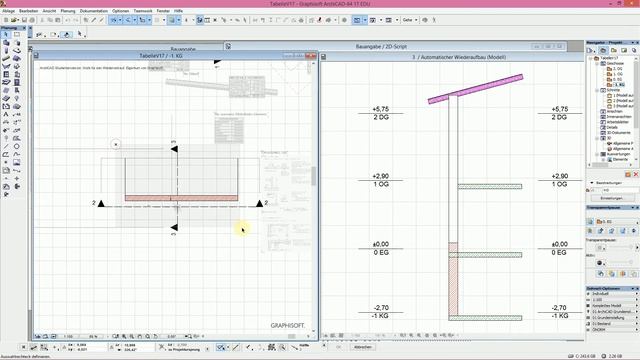640x360 pixels.
Task: Open the Fenster menu
Action: pyautogui.click(x=163, y=11)
